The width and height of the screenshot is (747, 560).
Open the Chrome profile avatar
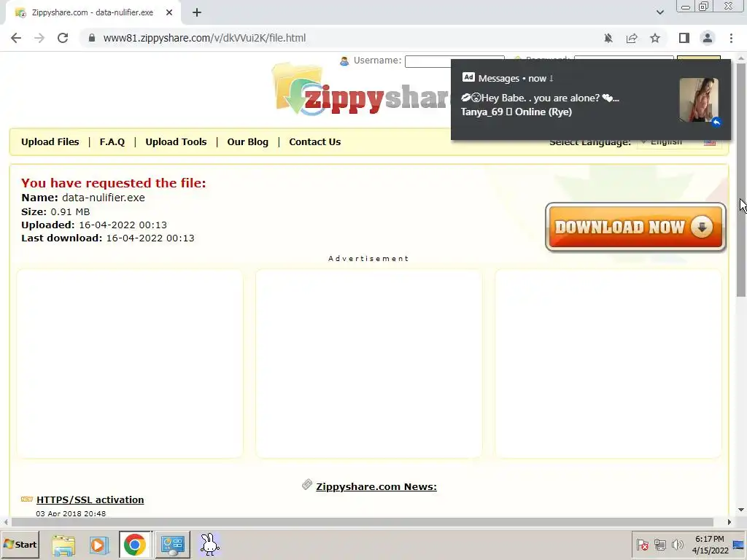click(708, 38)
